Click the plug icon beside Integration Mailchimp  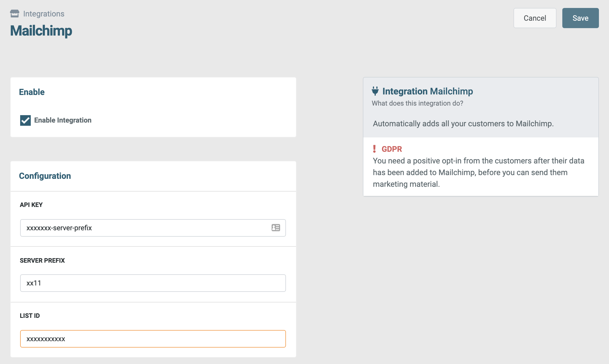[x=375, y=91]
